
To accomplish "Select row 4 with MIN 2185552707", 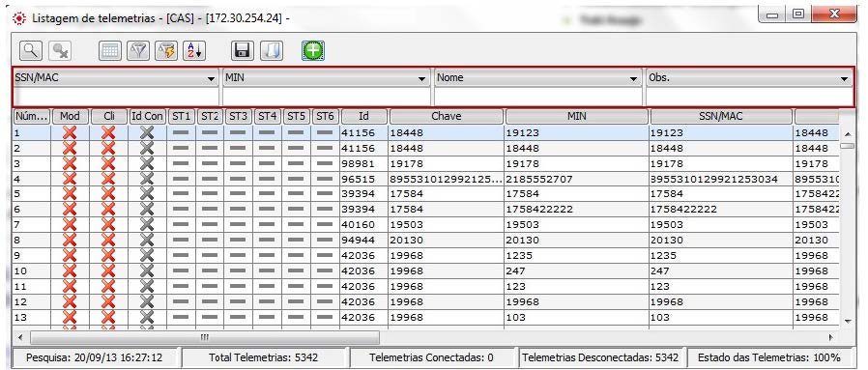I will pos(425,179).
